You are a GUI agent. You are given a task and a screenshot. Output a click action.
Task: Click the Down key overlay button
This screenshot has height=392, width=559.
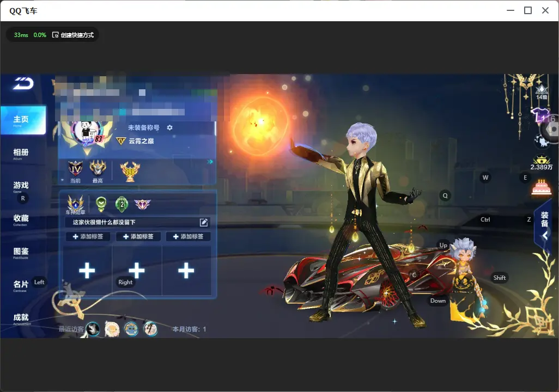(438, 301)
